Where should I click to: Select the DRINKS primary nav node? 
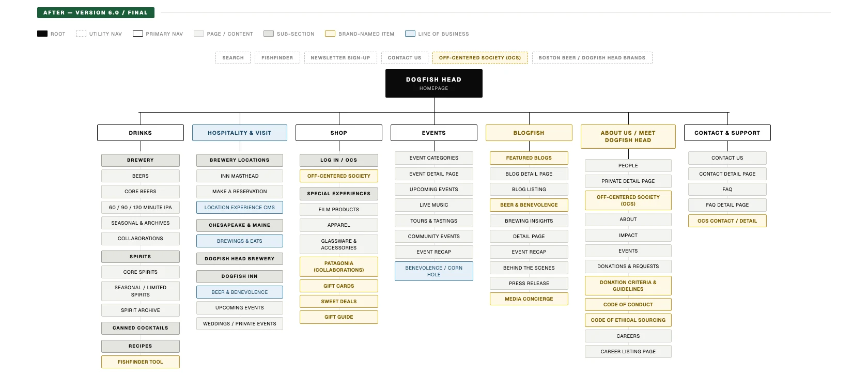[x=141, y=133]
